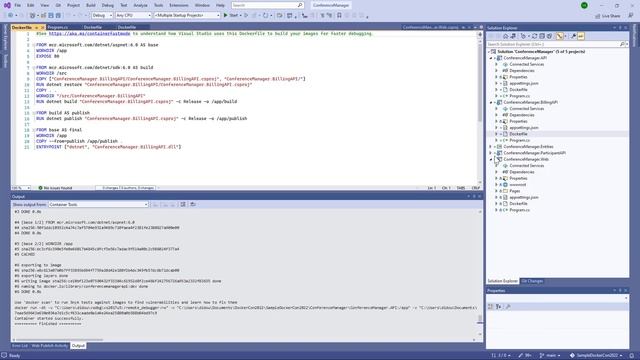640x360 pixels.
Task: Click the Pending Changes Filter icon
Action: pyautogui.click(x=524, y=36)
